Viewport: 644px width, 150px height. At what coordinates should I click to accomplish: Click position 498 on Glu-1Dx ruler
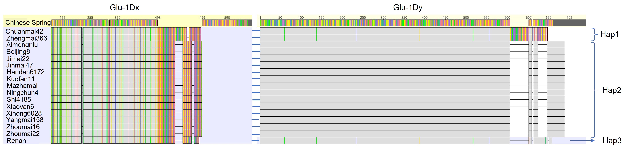coord(158,17)
